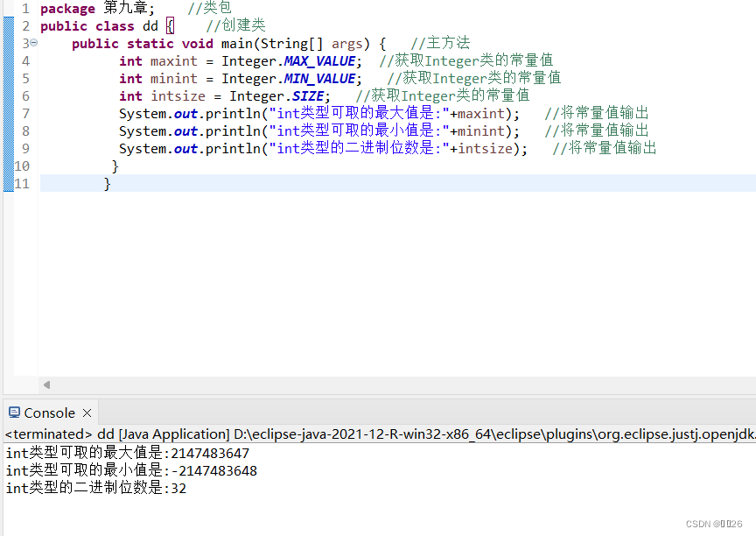This screenshot has height=536, width=756.
Task: Click the string literal containing 最小值
Action: coord(360,130)
